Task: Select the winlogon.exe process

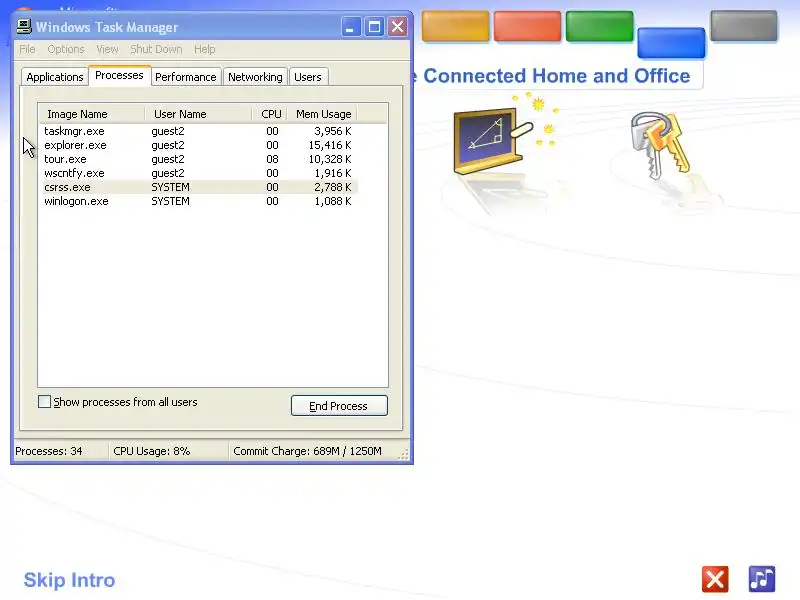Action: tap(199, 201)
